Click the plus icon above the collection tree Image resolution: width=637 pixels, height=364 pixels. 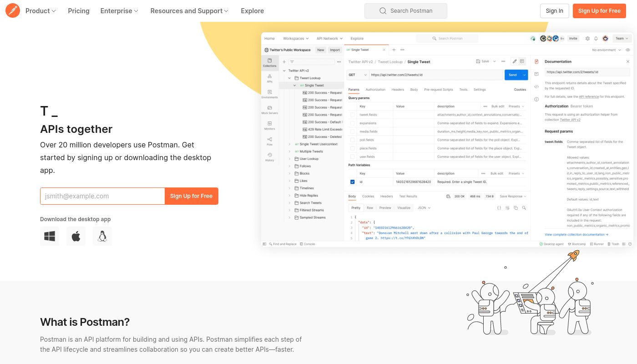284,62
